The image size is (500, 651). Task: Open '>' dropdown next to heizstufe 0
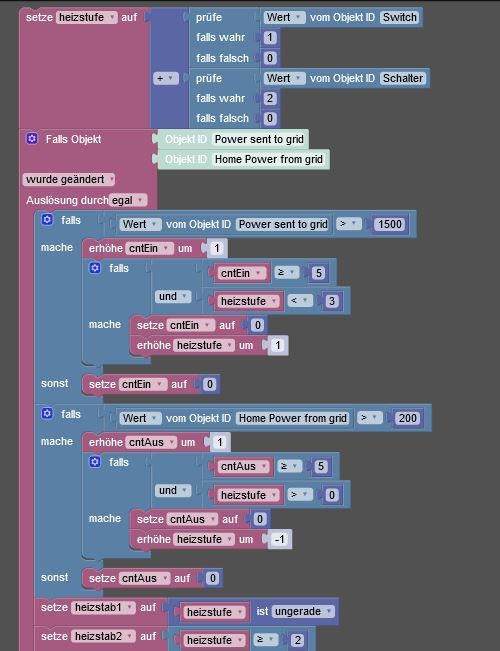click(300, 494)
